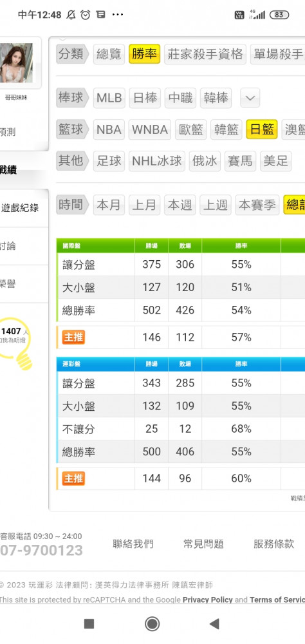Set time range to 本賽季
305x644 pixels.
pos(257,205)
